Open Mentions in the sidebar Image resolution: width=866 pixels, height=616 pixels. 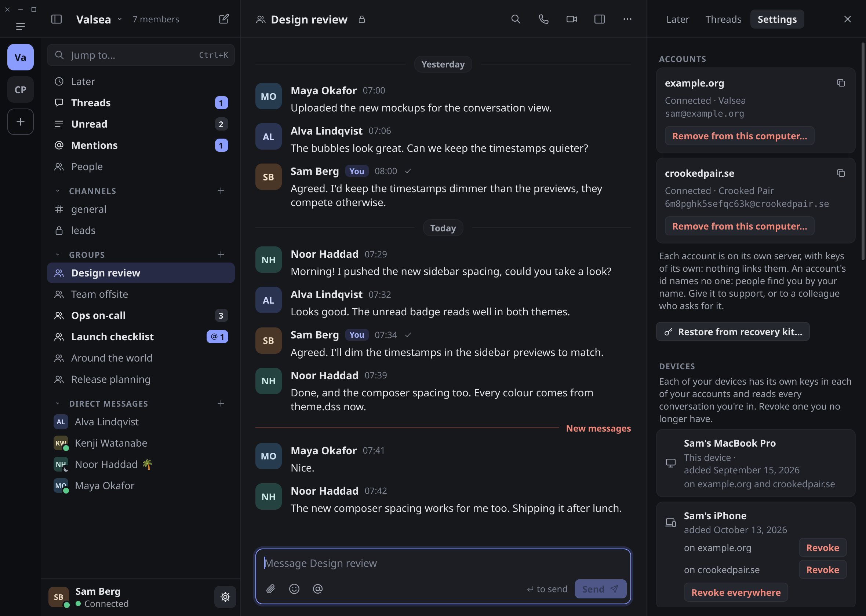pos(141,145)
